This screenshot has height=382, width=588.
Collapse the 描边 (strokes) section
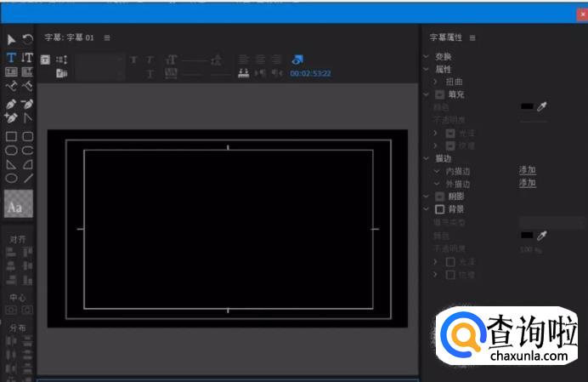pos(426,157)
